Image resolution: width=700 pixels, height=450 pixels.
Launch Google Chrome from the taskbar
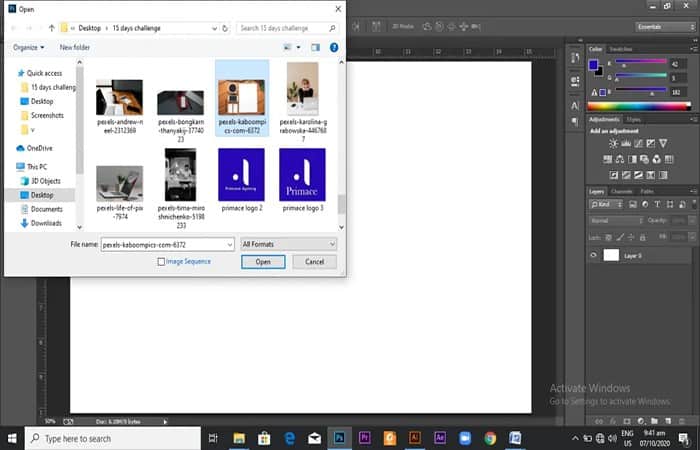coord(490,438)
